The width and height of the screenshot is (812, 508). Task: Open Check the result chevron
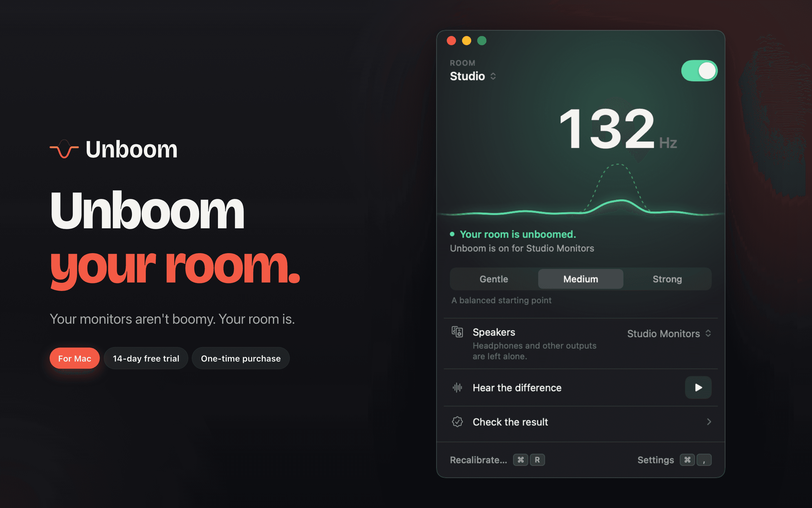[709, 422]
